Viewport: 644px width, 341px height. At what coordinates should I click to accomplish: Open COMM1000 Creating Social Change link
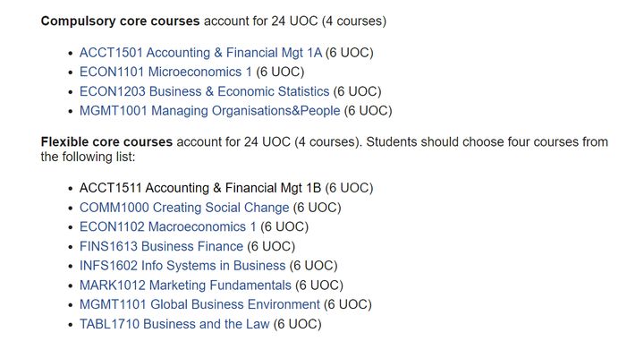click(x=184, y=208)
